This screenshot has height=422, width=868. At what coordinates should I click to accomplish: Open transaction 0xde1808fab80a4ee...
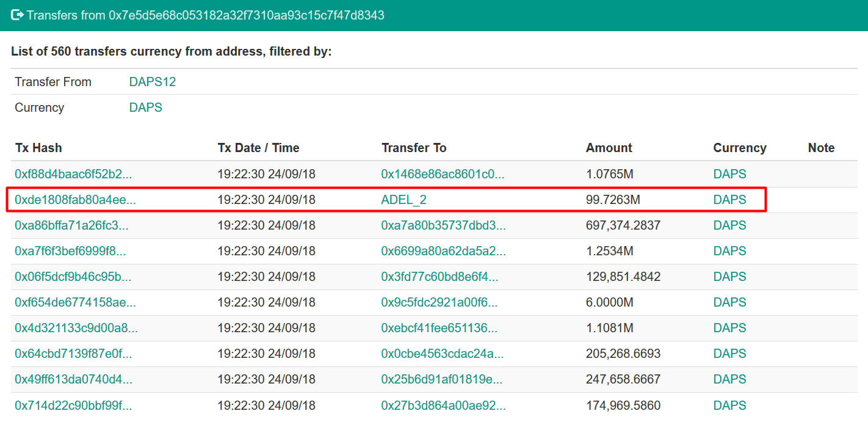(76, 200)
